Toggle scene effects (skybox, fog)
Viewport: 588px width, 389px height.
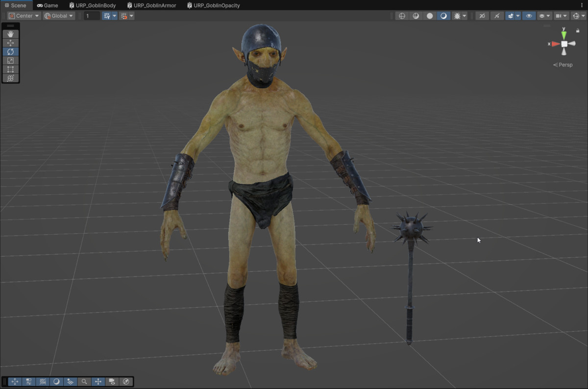511,16
